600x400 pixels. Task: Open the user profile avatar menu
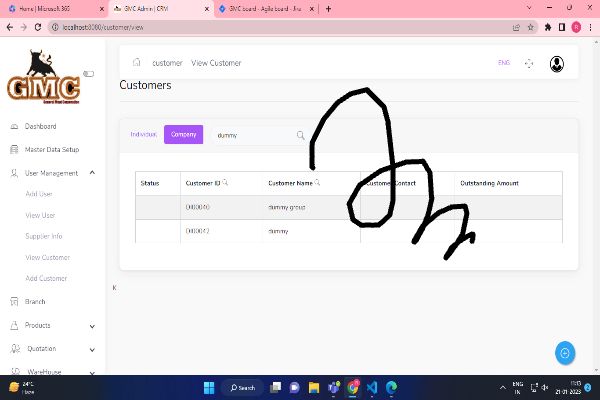556,63
